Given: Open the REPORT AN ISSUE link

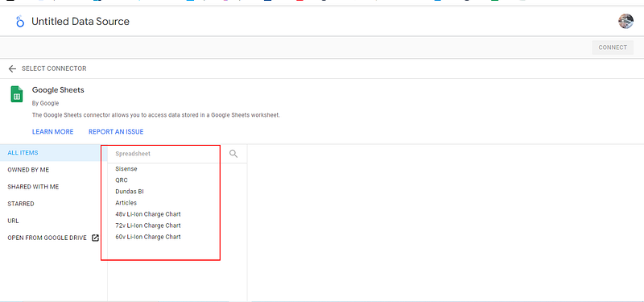Looking at the screenshot, I should [x=116, y=132].
